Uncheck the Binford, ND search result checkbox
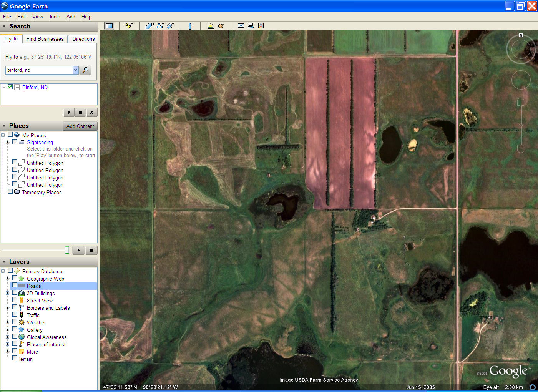This screenshot has height=392, width=538. click(x=10, y=87)
